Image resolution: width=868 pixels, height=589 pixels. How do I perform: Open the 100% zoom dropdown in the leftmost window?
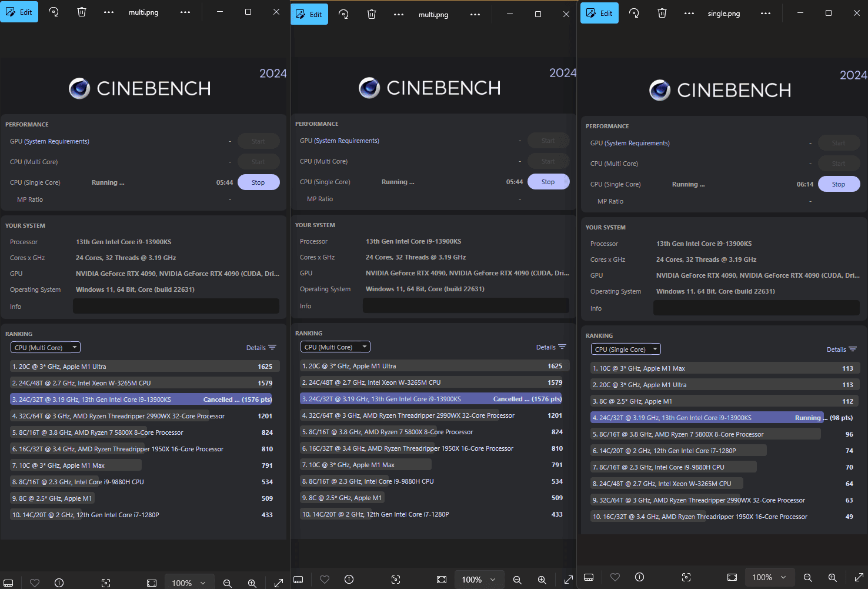(x=189, y=583)
